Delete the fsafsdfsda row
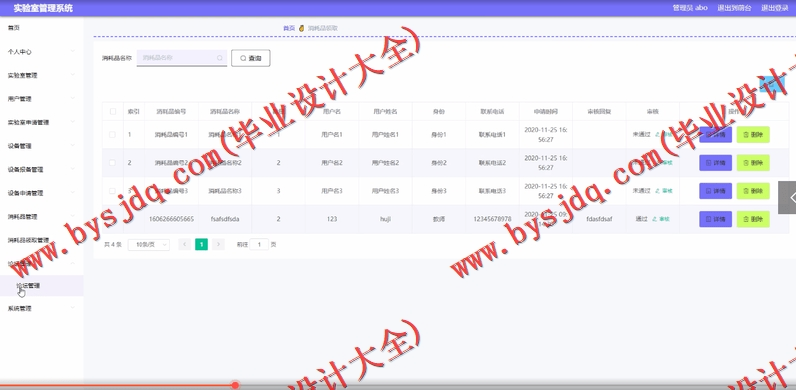This screenshot has height=390, width=796. pyautogui.click(x=753, y=219)
